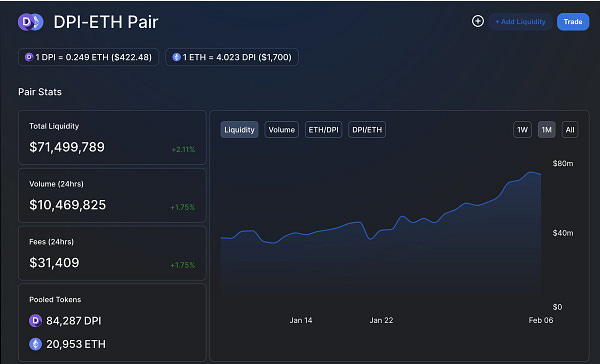
Task: Click the Fees value $31,409
Action: click(x=54, y=263)
